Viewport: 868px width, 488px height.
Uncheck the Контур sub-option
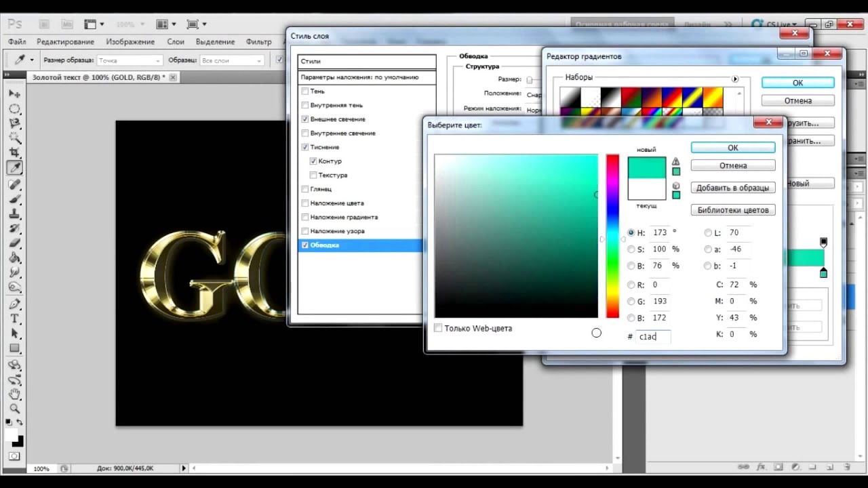313,161
